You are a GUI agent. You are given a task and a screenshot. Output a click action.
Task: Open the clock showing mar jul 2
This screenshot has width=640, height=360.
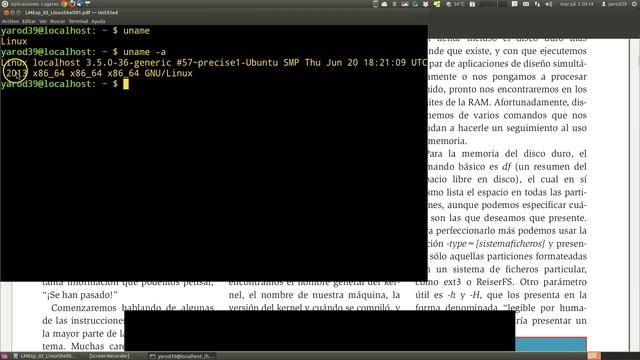tap(577, 4)
